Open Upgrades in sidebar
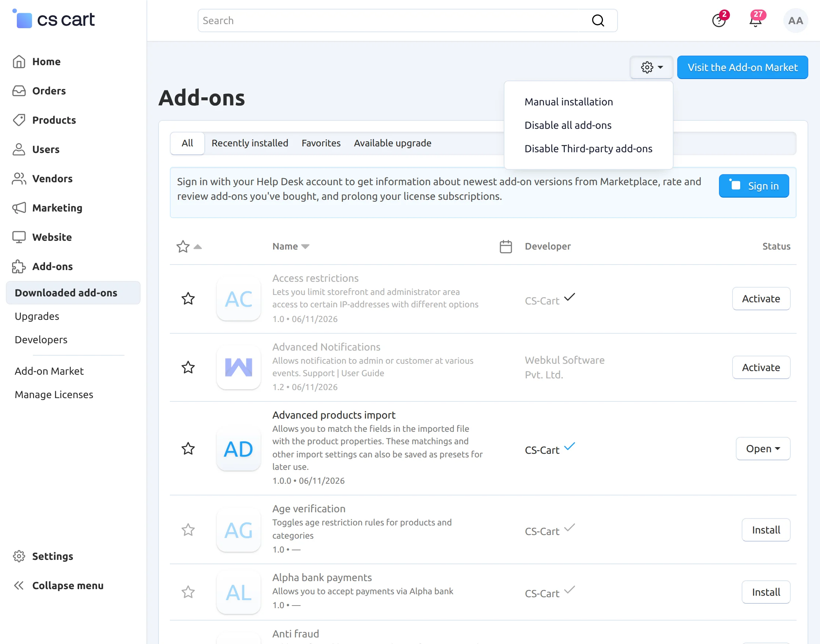Screen dimensions: 820x644 (37, 317)
